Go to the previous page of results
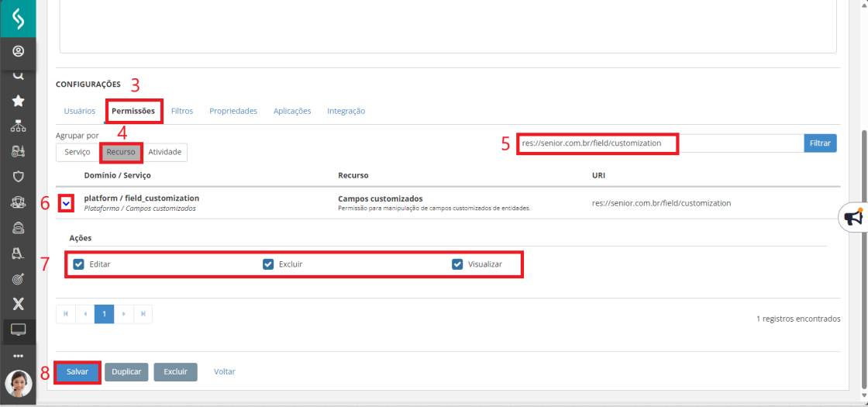Viewport: 868px width, 407px height. click(x=85, y=314)
